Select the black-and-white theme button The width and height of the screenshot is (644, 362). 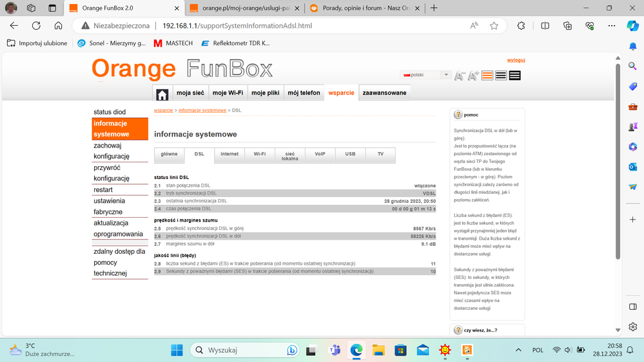[x=501, y=75]
